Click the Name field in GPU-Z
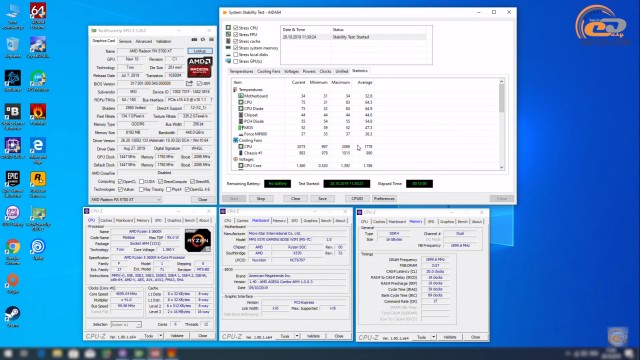Viewport: 640px width, 360px height. (x=151, y=51)
